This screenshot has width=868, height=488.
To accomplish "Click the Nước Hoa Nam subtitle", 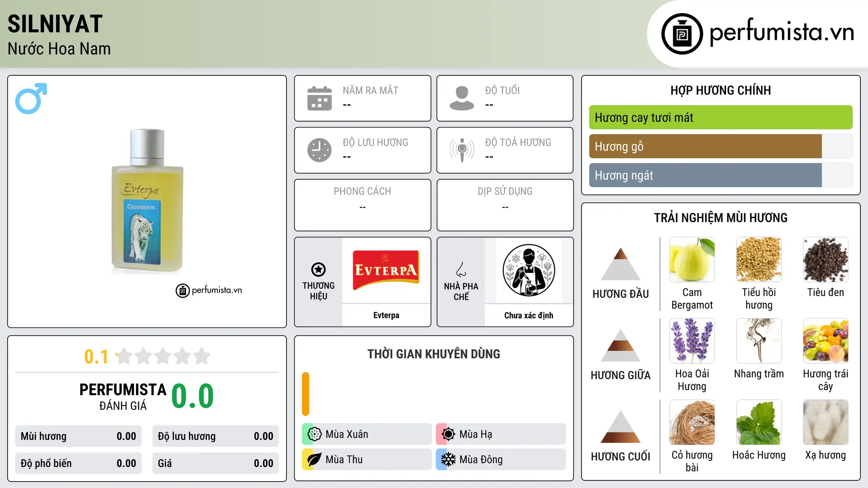I will coord(59,49).
